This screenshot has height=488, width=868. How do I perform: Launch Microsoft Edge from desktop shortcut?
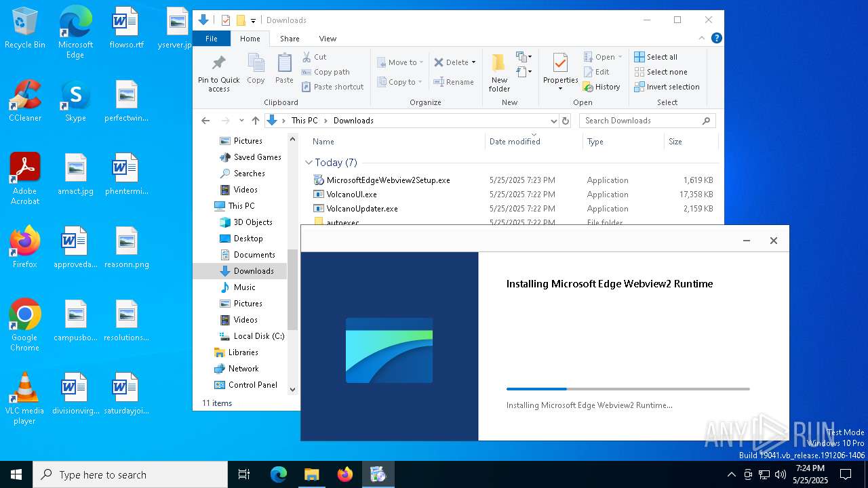coord(75,33)
